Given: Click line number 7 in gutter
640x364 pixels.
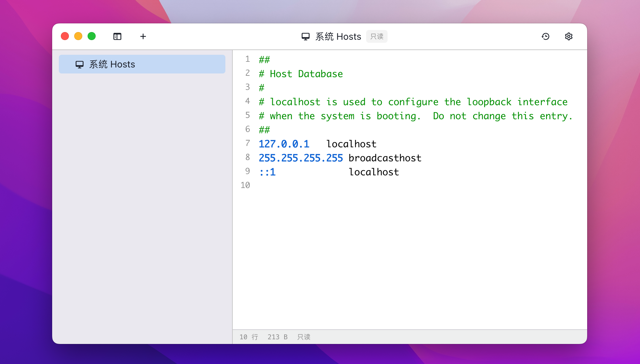Looking at the screenshot, I should (247, 143).
